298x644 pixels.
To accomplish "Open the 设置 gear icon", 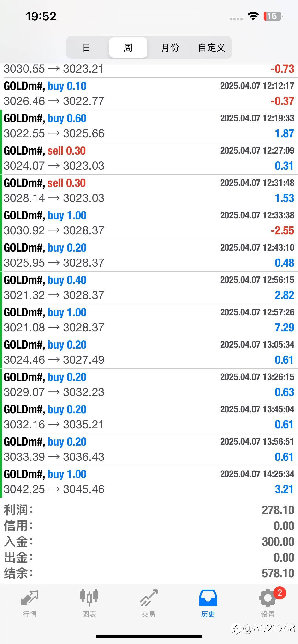I will point(268,598).
